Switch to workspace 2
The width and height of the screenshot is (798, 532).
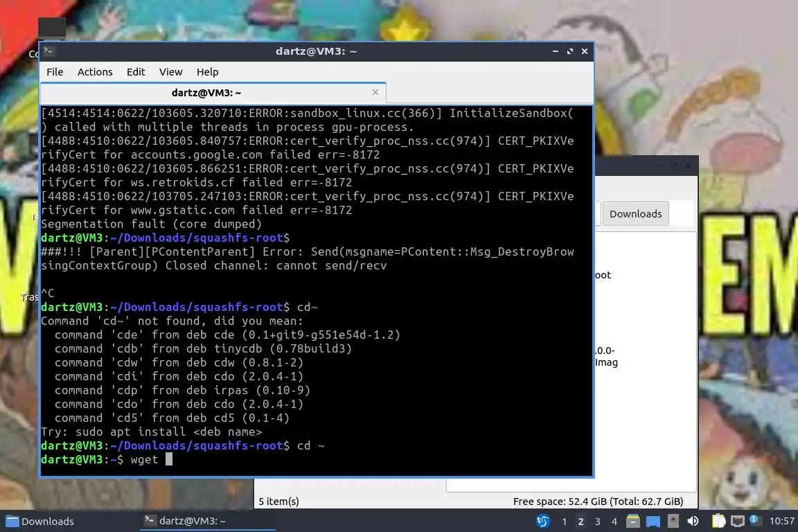point(580,522)
